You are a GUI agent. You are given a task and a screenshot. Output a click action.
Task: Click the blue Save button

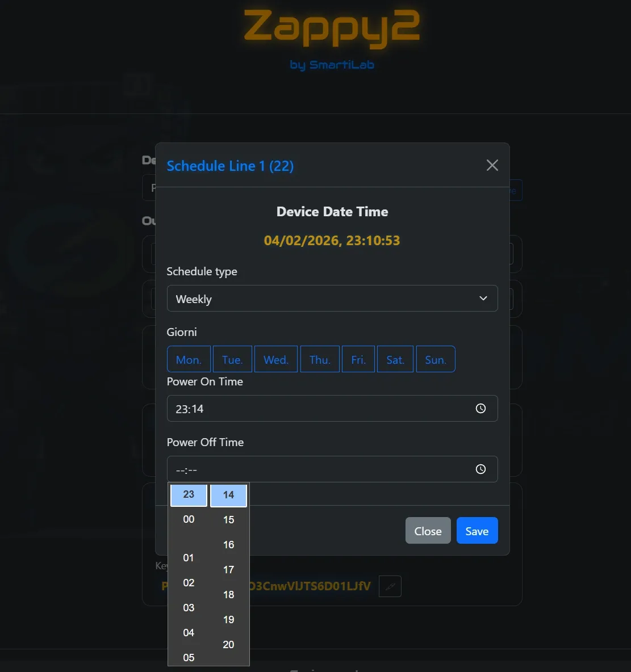click(x=477, y=531)
